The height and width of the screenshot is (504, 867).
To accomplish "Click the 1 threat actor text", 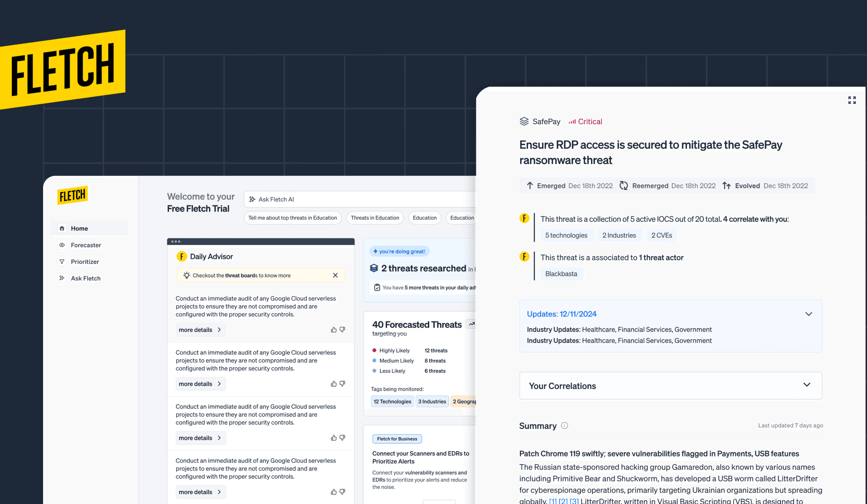I will (x=661, y=258).
